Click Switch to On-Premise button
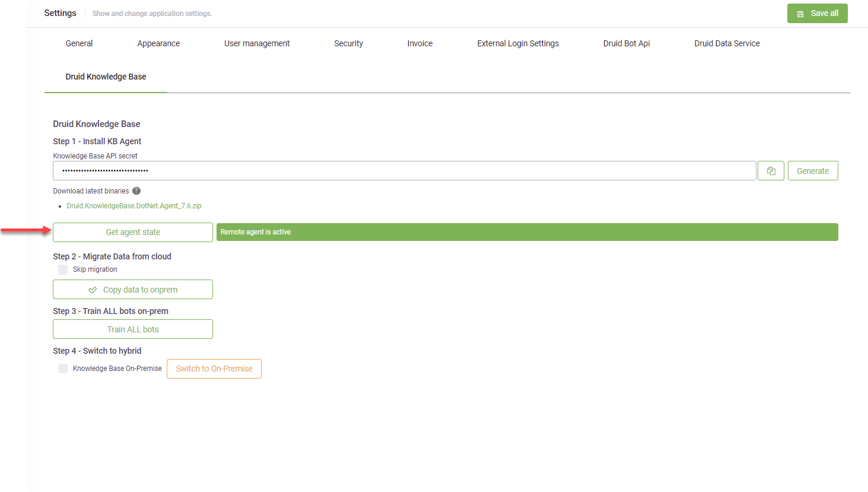The height and width of the screenshot is (492, 868). pos(214,369)
